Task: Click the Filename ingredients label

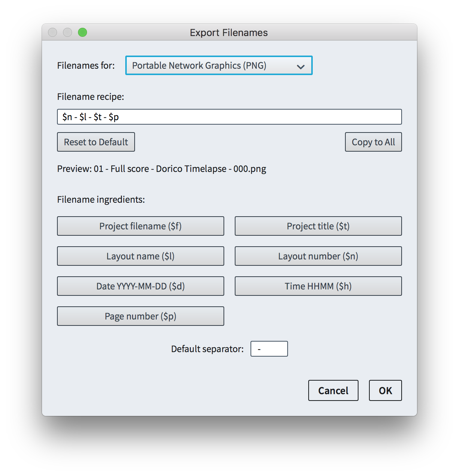Action: 101,199
